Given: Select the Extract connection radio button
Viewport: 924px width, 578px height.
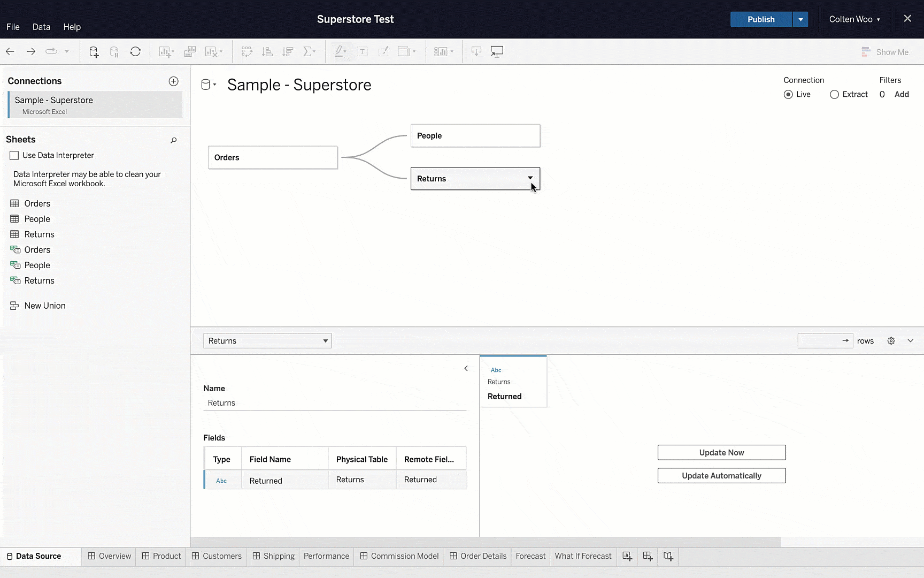Looking at the screenshot, I should tap(834, 94).
